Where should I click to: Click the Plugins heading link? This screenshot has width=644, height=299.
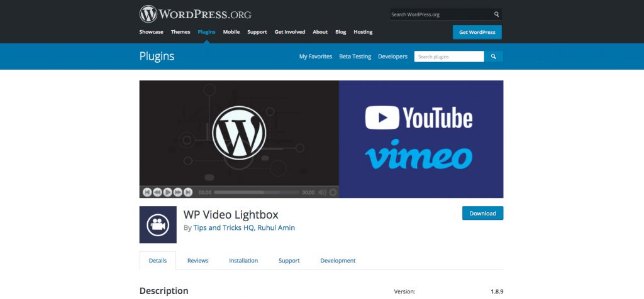point(157,56)
